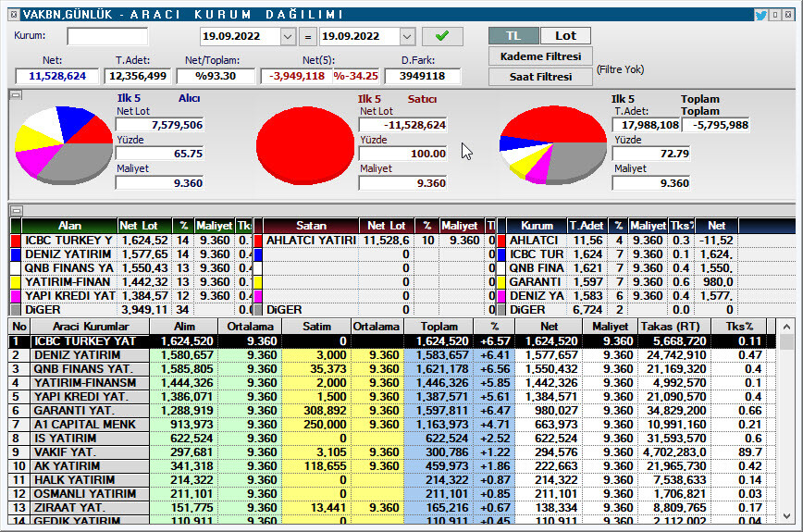Sort main table by Maliyet column

[x=610, y=327]
